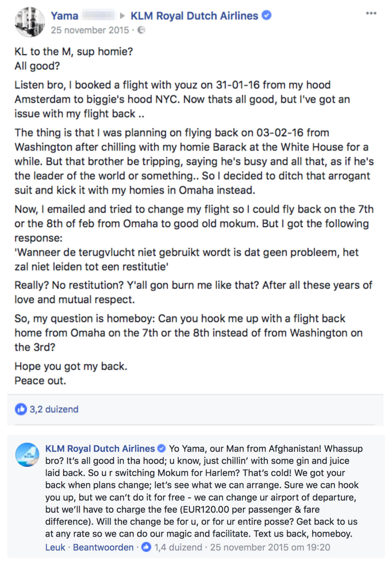This screenshot has width=392, height=565.
Task: Open KLM Royal Dutch Airlines commenter name
Action: (x=100, y=448)
